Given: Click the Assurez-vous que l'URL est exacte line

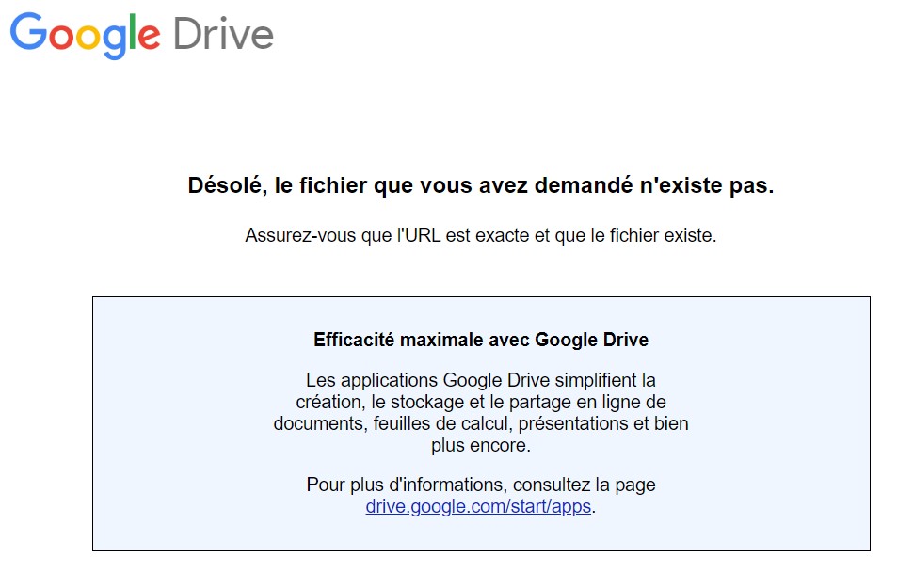Looking at the screenshot, I should [x=480, y=235].
